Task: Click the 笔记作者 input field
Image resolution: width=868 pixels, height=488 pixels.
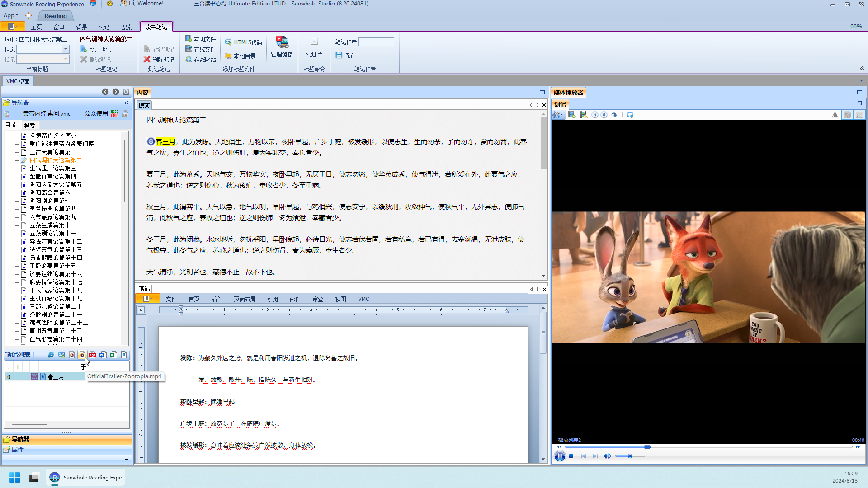Action: [x=376, y=42]
